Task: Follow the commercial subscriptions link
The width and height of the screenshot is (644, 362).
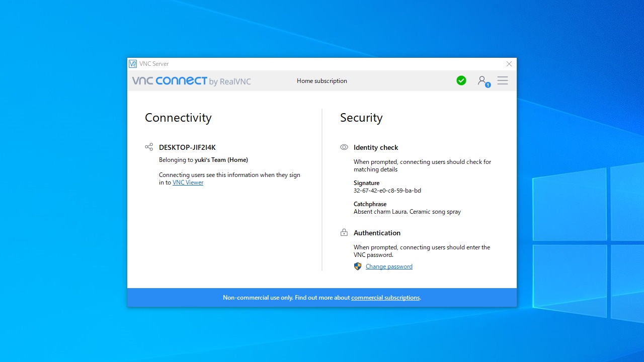Action: 385,298
